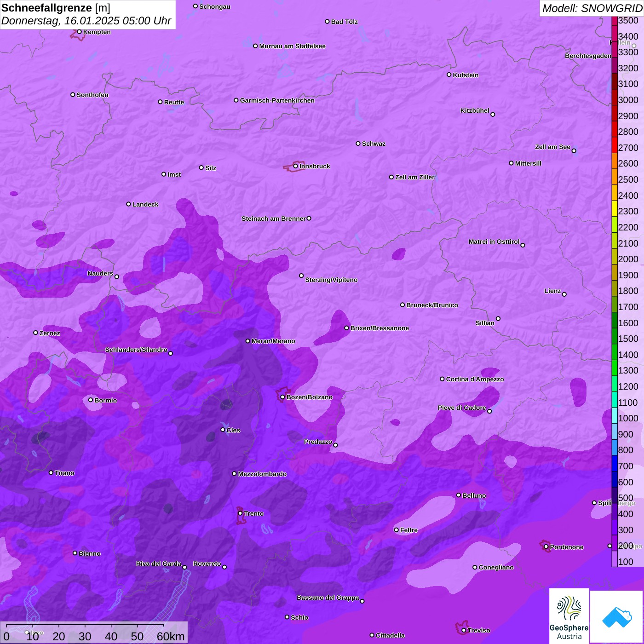644x644 pixels.
Task: Select the Conegliano label
Action: pyautogui.click(x=496, y=567)
